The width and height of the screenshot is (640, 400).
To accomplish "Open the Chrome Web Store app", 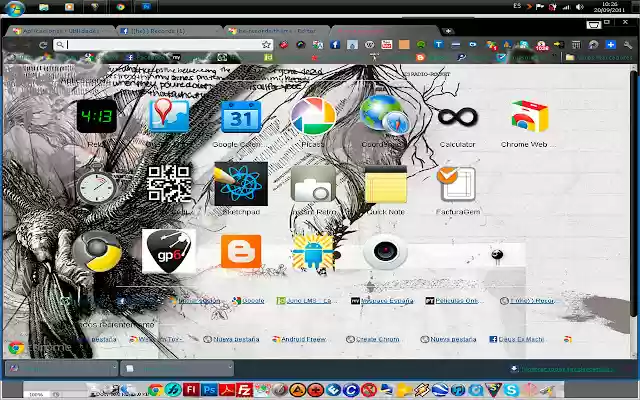I will [529, 116].
